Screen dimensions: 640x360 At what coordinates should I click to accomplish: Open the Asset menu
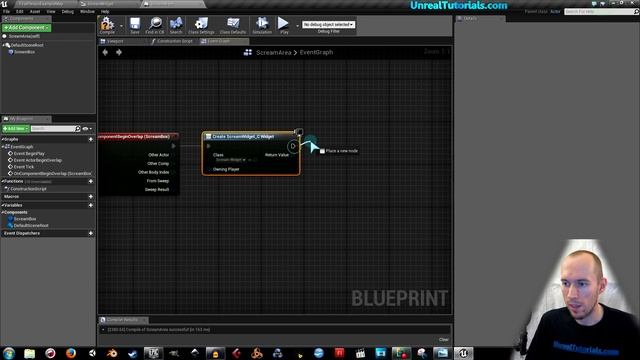[x=35, y=11]
